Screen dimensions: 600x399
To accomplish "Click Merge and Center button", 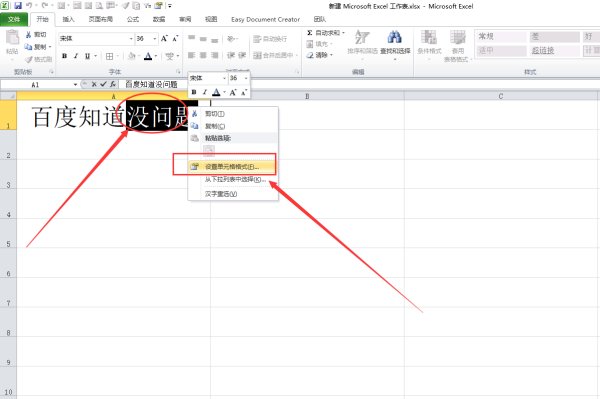I will point(274,55).
